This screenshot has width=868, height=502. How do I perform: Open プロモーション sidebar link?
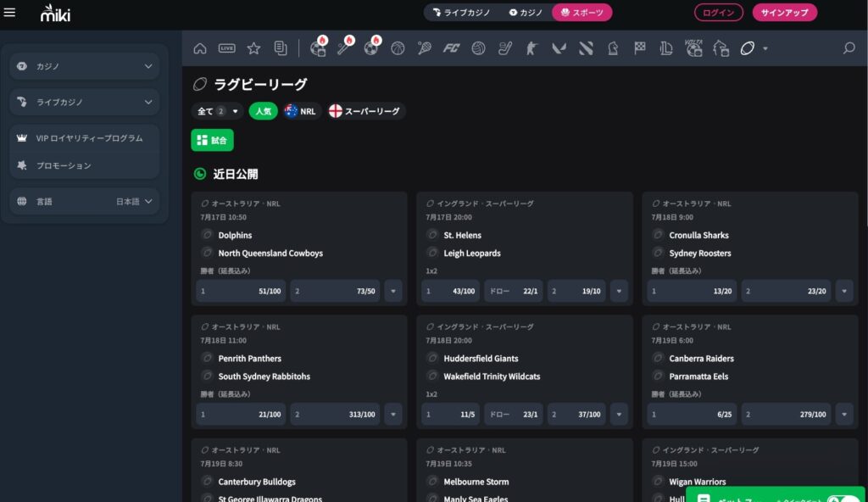pos(85,165)
